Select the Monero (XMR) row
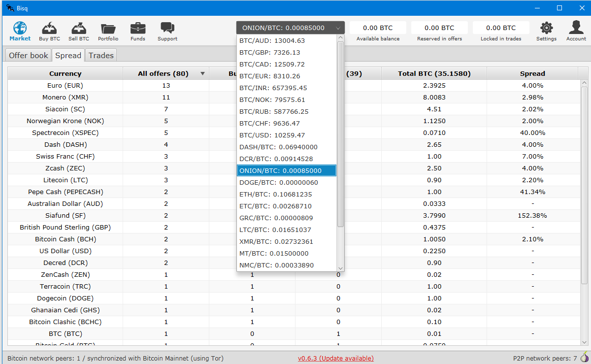The height and width of the screenshot is (364, 591). pyautogui.click(x=294, y=97)
